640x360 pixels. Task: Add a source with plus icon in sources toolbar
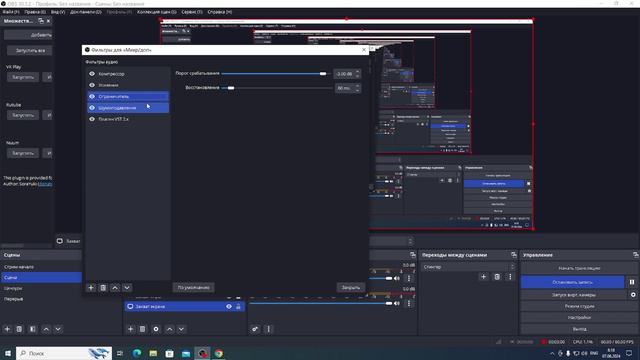tap(131, 329)
